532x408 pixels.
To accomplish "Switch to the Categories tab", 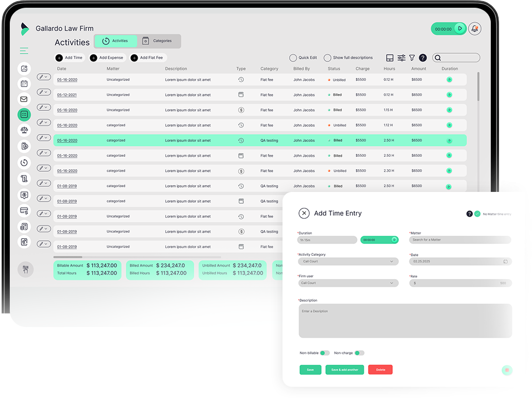I will pyautogui.click(x=158, y=41).
